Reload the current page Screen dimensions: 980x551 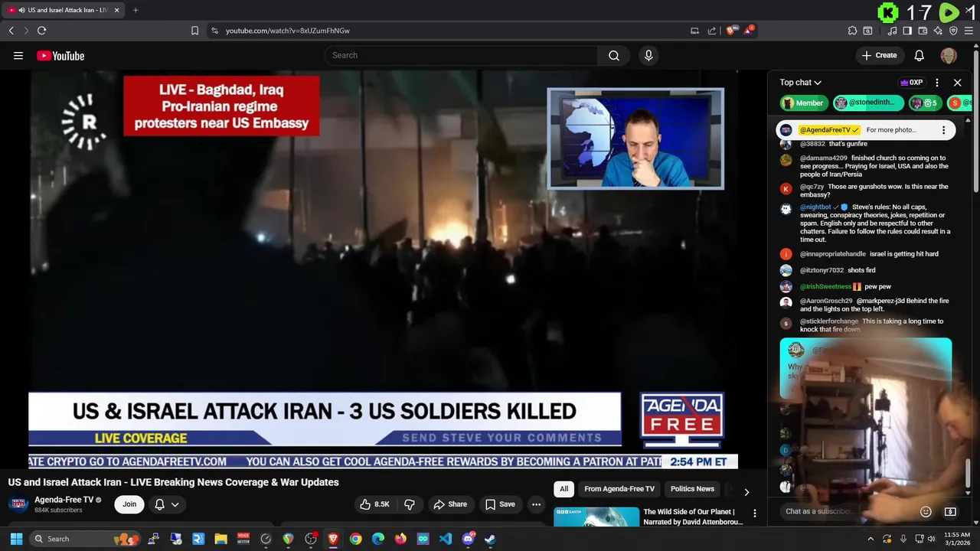coord(41,31)
